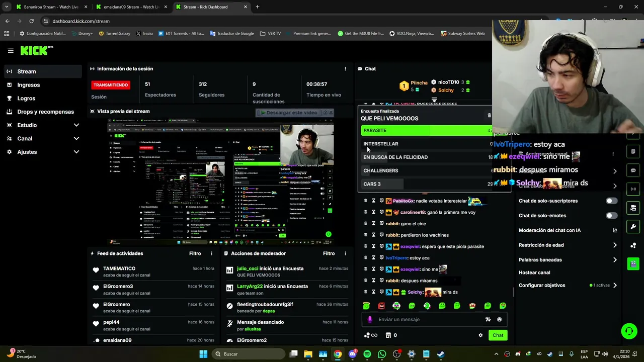Insert the red angry emote
Image resolution: width=644 pixels, height=362 pixels.
(x=381, y=306)
